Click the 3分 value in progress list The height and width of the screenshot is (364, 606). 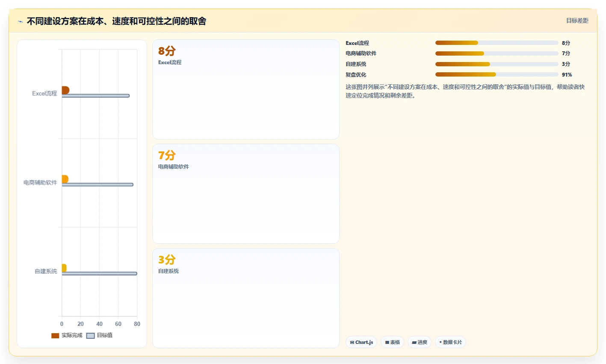tap(566, 64)
